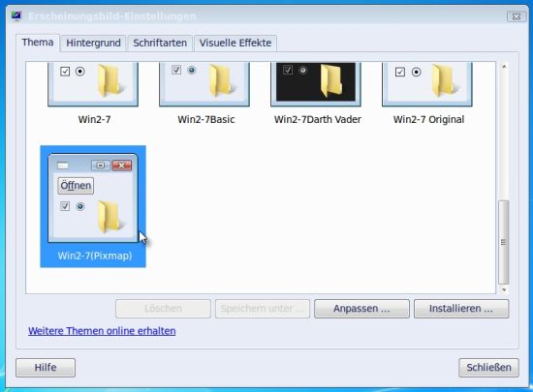
Task: Select the radio button in Win2-7 Original preview
Action: (417, 72)
